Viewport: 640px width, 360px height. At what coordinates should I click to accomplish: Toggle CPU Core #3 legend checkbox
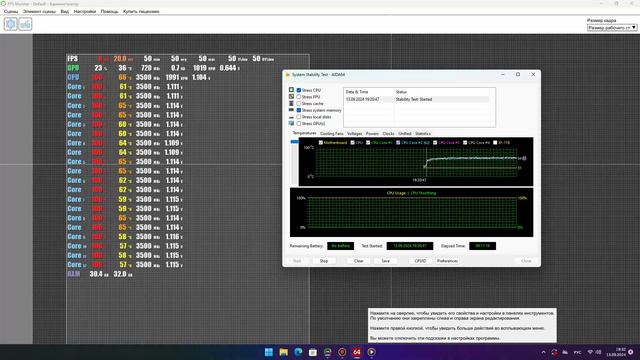coord(435,142)
